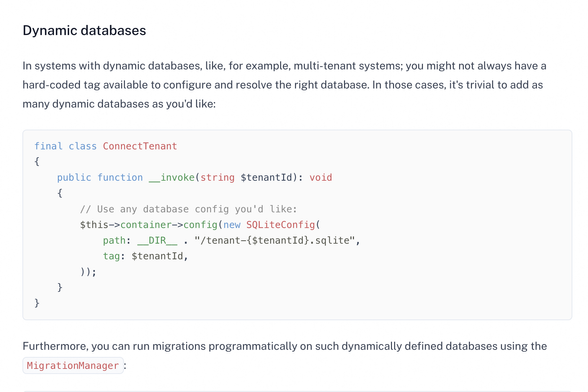Click the __invoke method name

[x=171, y=177]
